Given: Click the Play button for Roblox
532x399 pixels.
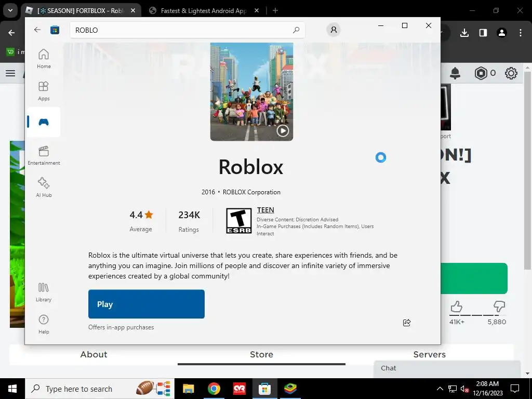Looking at the screenshot, I should click(x=146, y=304).
